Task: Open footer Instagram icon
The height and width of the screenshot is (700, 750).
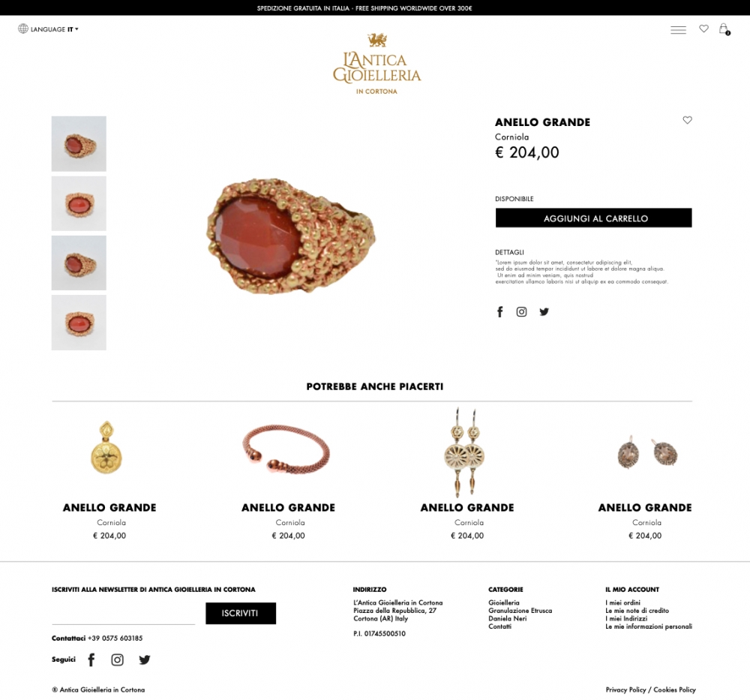Action: 117,659
